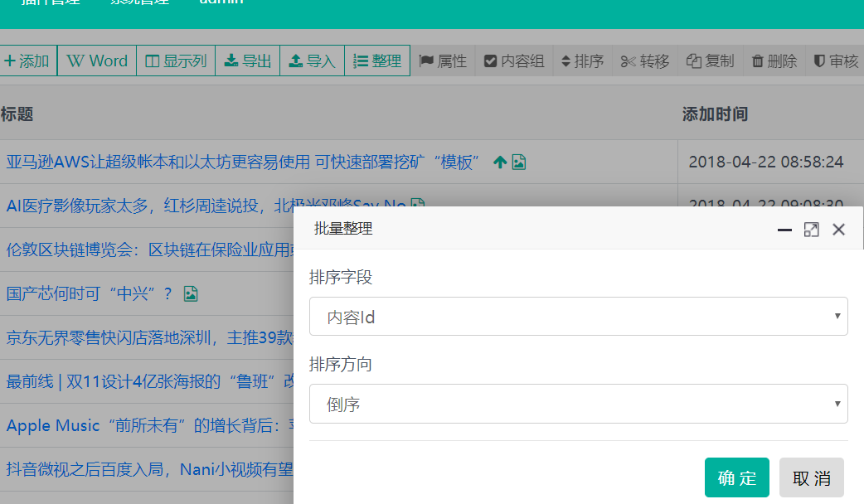Open the 排序字段 dropdown showing 内容Id

(x=579, y=316)
